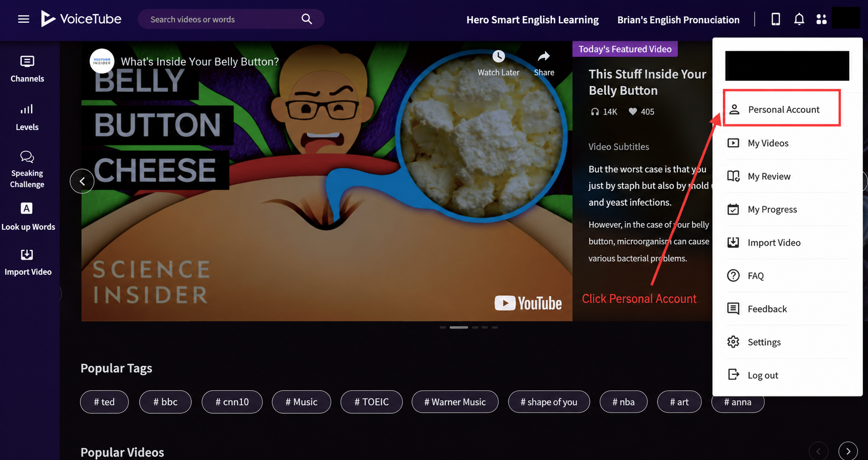Image resolution: width=868 pixels, height=460 pixels.
Task: Click the Popular Videos heading
Action: pyautogui.click(x=122, y=452)
